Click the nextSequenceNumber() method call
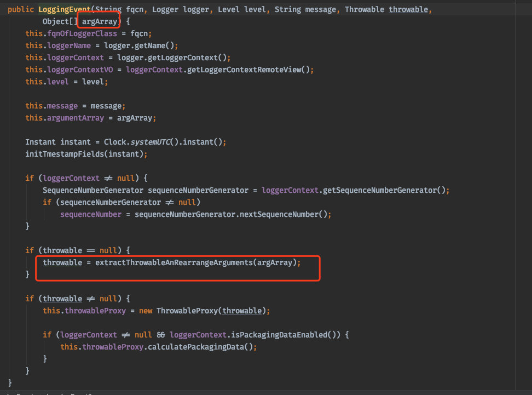Viewport: 532px width, 395px height. click(x=284, y=214)
